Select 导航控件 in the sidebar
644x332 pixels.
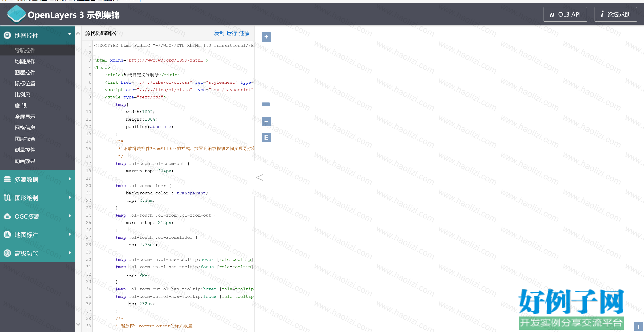pyautogui.click(x=38, y=50)
